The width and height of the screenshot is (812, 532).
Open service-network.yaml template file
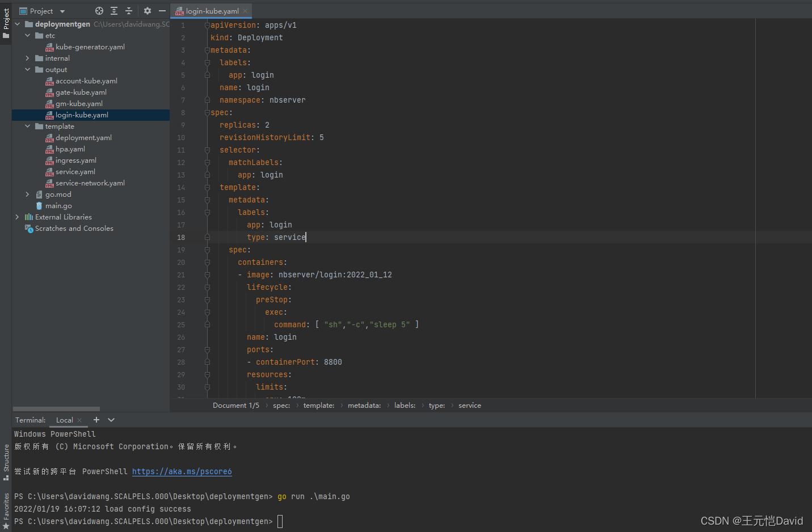coord(90,183)
